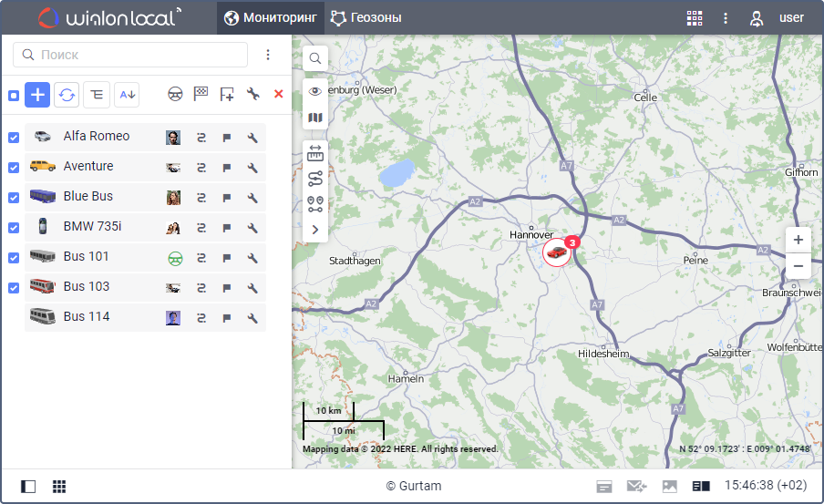
Task: Open the map search magnifier tool
Action: (x=315, y=58)
